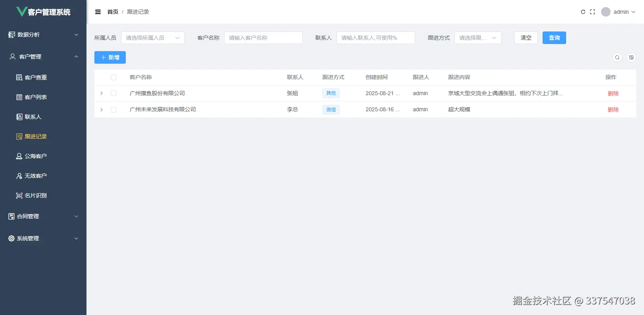Toggle the sidebar collapse hamburger icon
The width and height of the screenshot is (644, 315).
[x=98, y=12]
